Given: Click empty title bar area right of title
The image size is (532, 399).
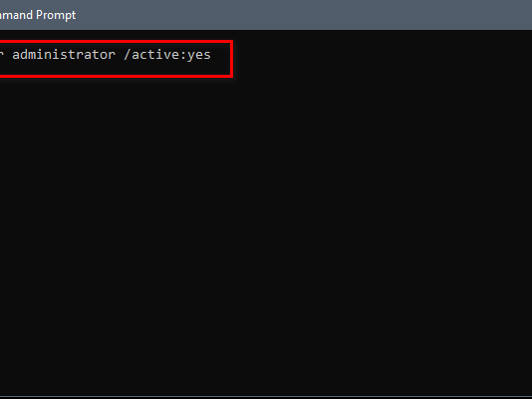Looking at the screenshot, I should click(x=304, y=15).
